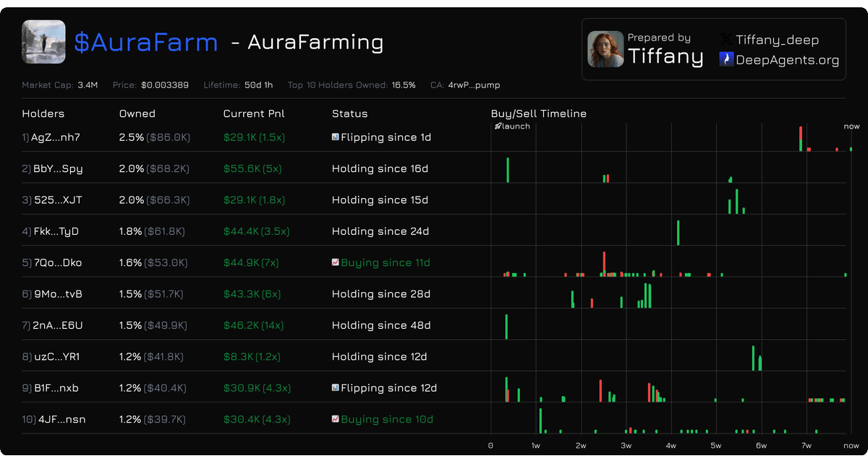Click the Flipping since 12d status

[x=389, y=388]
